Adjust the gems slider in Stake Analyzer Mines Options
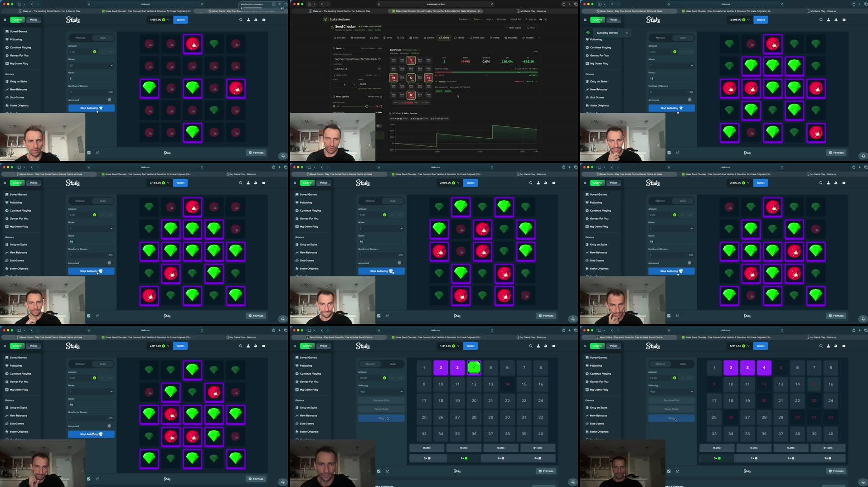Image resolution: width=868 pixels, height=487 pixels. pos(367,106)
